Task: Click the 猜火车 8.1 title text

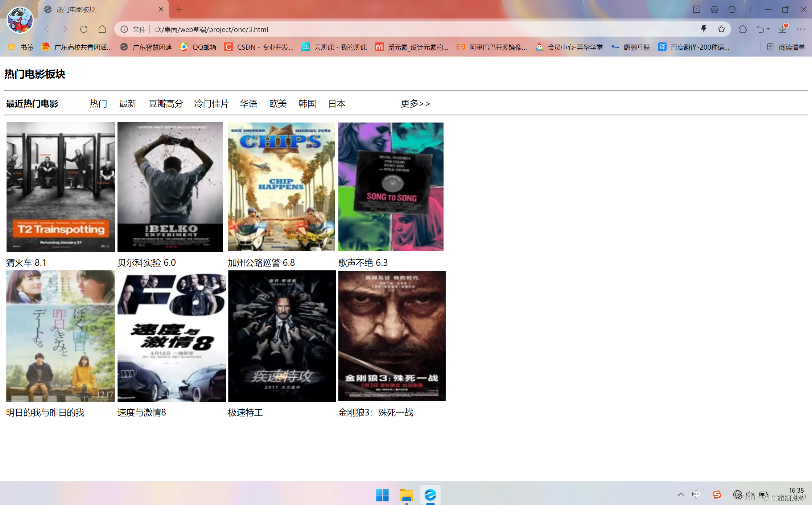Action: pyautogui.click(x=26, y=262)
